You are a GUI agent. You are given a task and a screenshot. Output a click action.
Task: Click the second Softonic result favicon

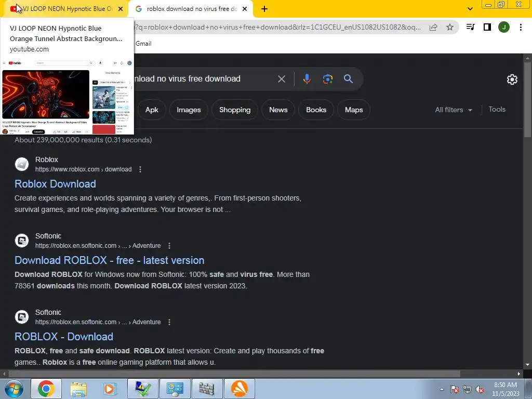pos(22,317)
